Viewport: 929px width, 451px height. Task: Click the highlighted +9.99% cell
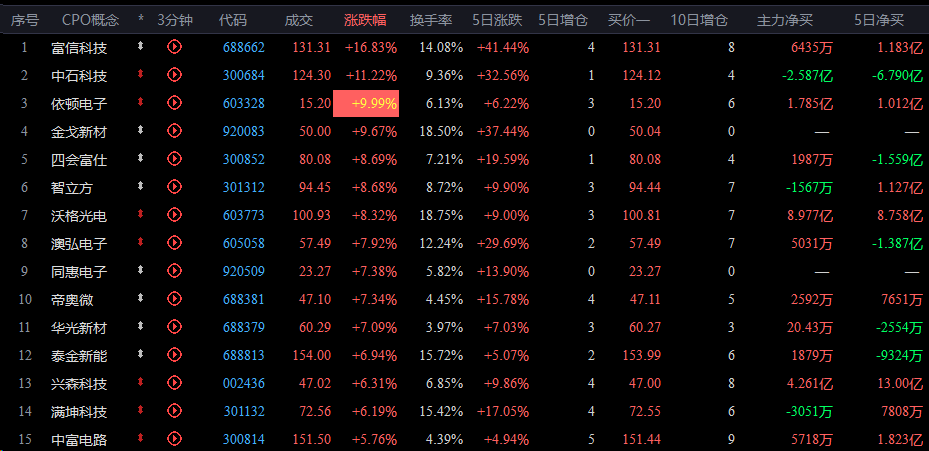coord(366,104)
